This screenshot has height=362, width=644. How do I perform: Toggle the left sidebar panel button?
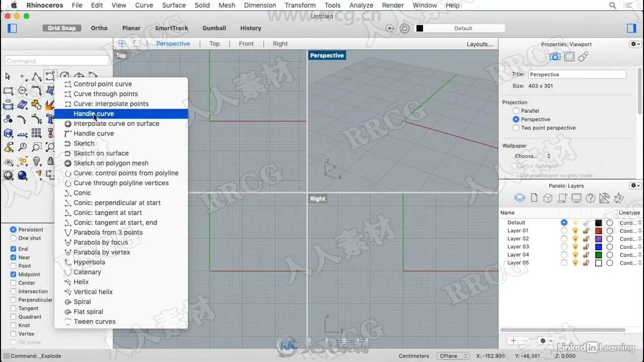[x=12, y=28]
